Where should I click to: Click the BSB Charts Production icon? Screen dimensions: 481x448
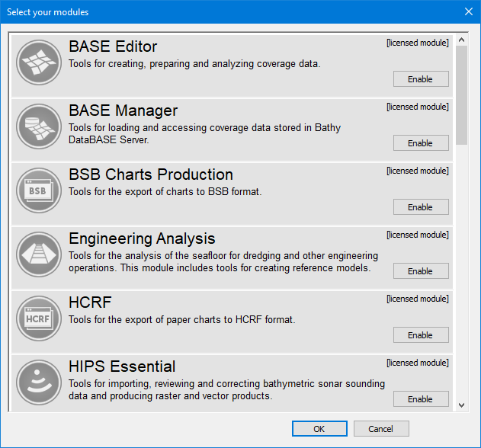[38, 190]
